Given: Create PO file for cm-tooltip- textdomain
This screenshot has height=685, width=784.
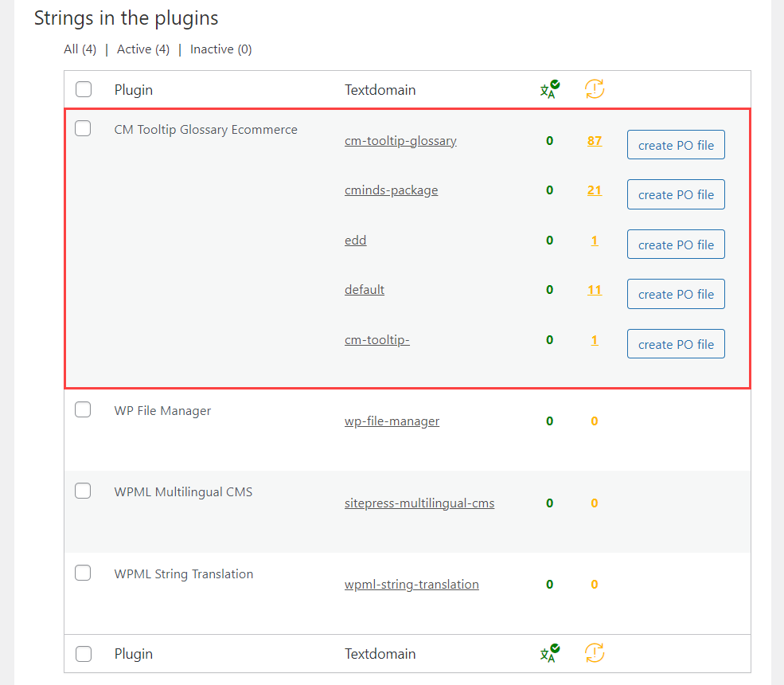Looking at the screenshot, I should tap(676, 344).
